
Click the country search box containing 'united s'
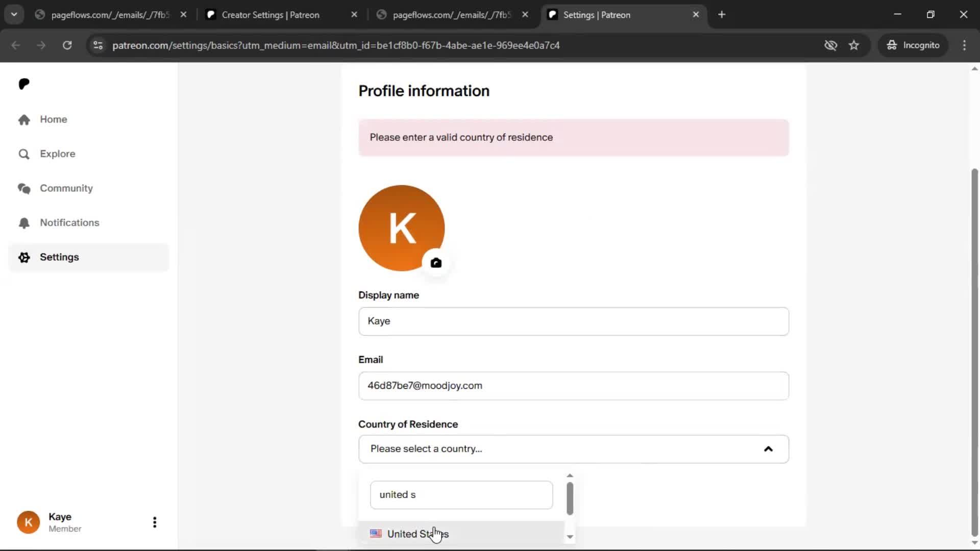click(x=461, y=495)
